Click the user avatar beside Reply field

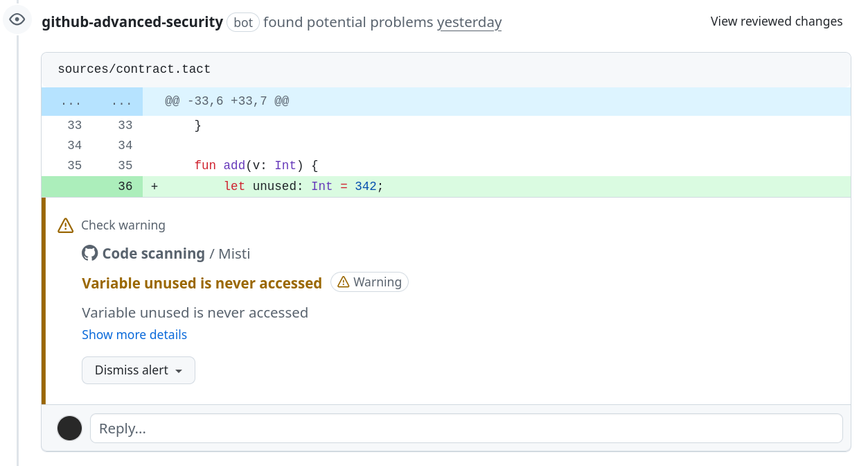pos(69,428)
